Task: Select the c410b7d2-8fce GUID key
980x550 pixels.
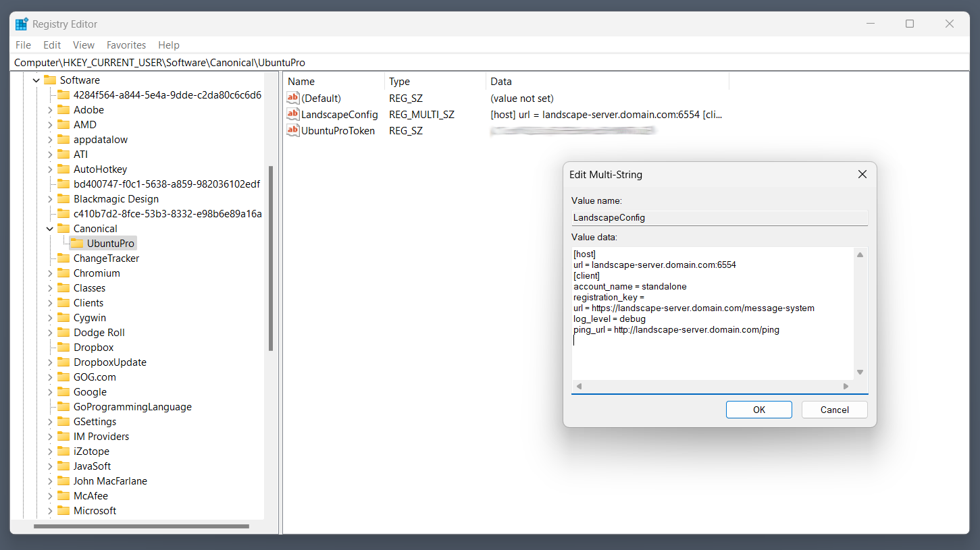Action: point(167,214)
